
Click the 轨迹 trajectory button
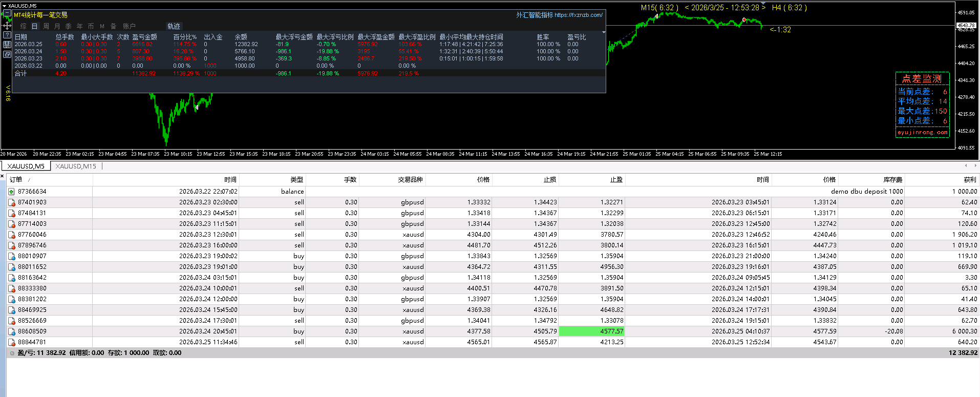point(174,26)
